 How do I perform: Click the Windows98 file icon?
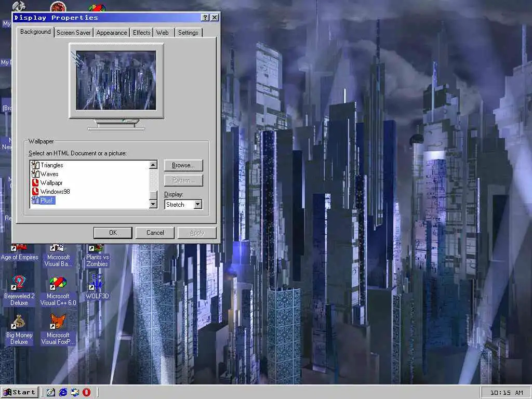(35, 192)
